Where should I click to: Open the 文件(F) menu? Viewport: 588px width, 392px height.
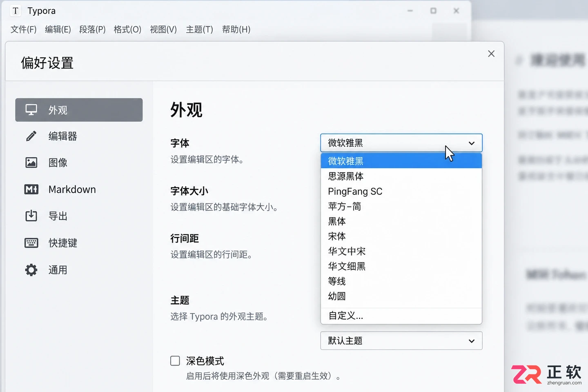[x=23, y=29]
